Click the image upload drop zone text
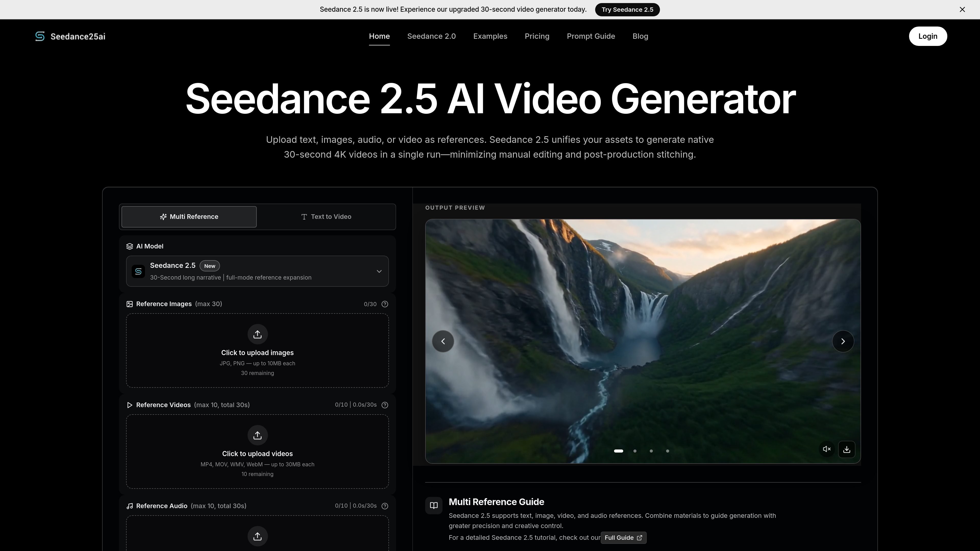This screenshot has height=551, width=980. 258,353
